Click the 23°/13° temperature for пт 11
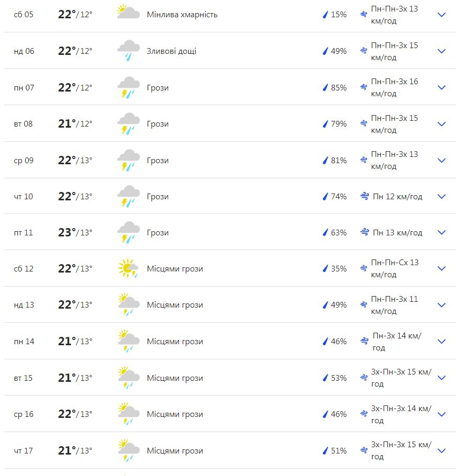The height and width of the screenshot is (476, 461). (75, 233)
